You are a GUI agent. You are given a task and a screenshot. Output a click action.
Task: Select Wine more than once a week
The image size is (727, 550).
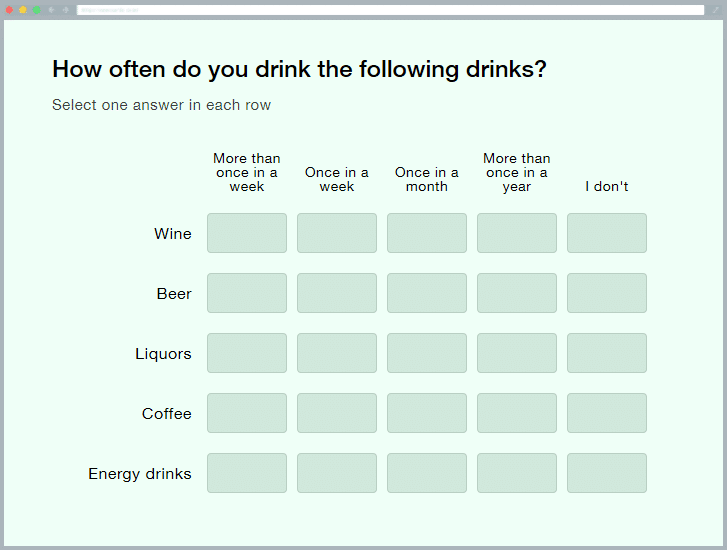[x=247, y=233]
